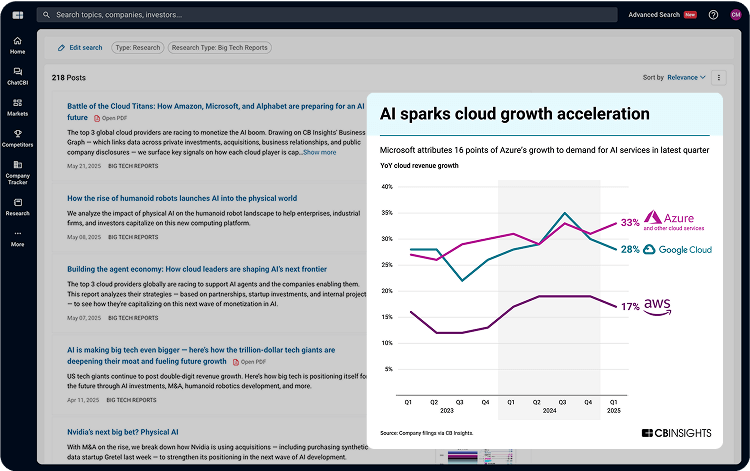The width and height of the screenshot is (750, 471).
Task: Open the Competitors trophy icon
Action: pyautogui.click(x=17, y=137)
